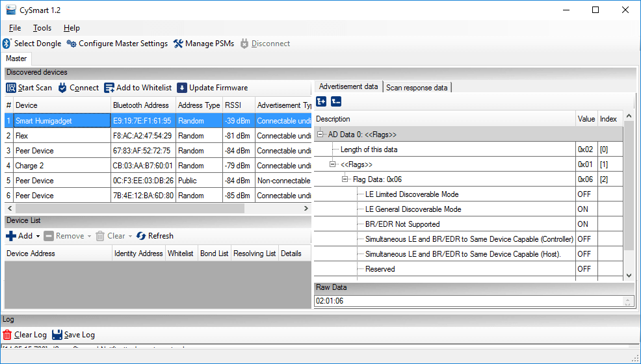Screen dimensions: 641x364
Task: Click the -81 dBm RSSI cell
Action: [237, 136]
